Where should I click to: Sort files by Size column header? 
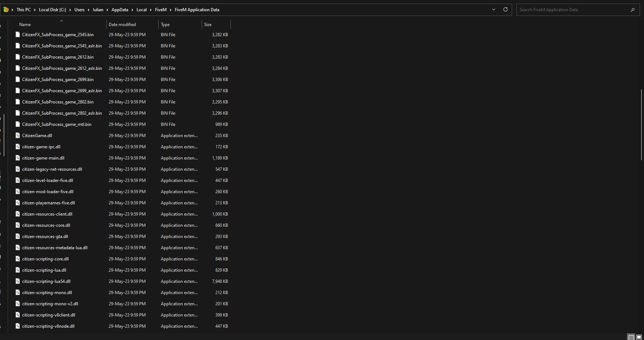coord(208,25)
